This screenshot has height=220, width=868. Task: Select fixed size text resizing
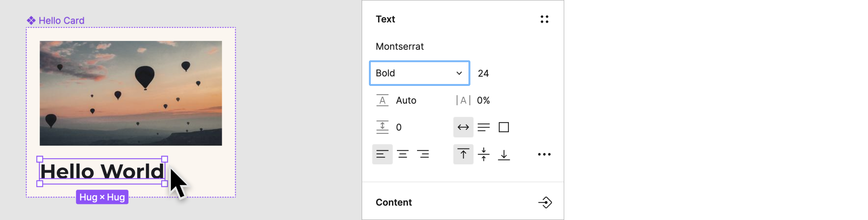pos(504,127)
